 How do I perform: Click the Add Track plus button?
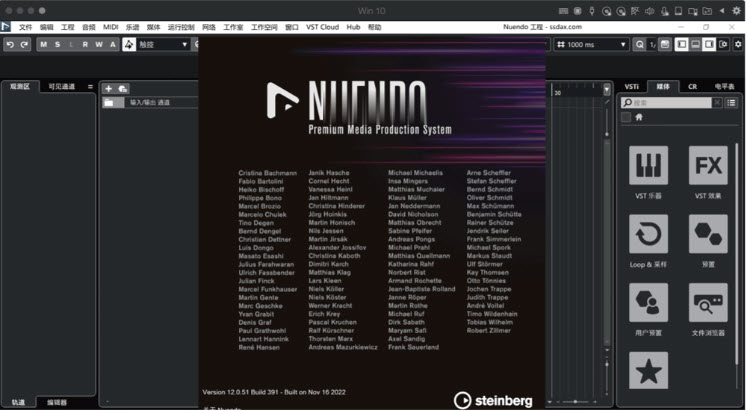(x=109, y=89)
